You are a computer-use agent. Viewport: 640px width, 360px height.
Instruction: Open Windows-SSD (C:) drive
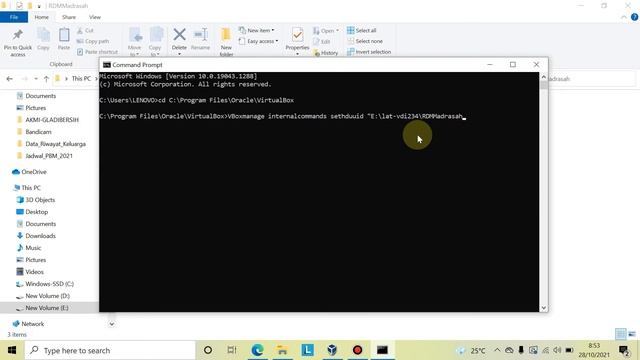click(49, 284)
